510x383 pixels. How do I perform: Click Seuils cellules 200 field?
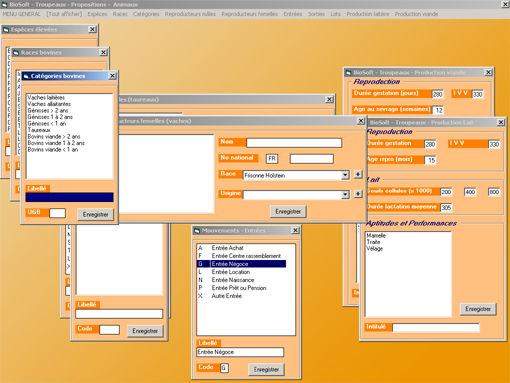[446, 192]
